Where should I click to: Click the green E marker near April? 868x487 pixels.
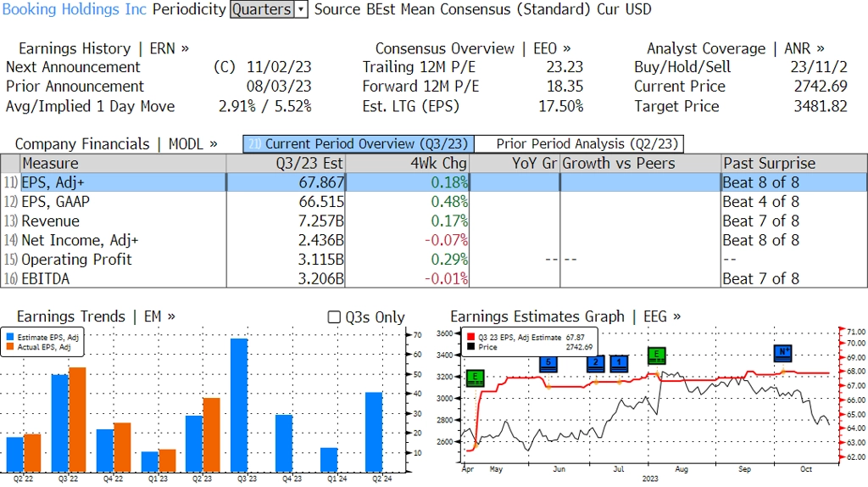[475, 378]
